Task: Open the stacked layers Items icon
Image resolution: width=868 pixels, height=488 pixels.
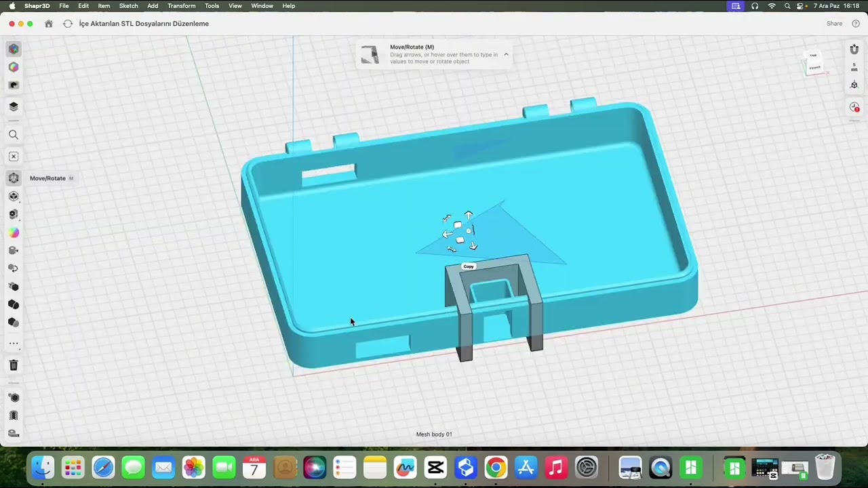Action: [x=14, y=106]
